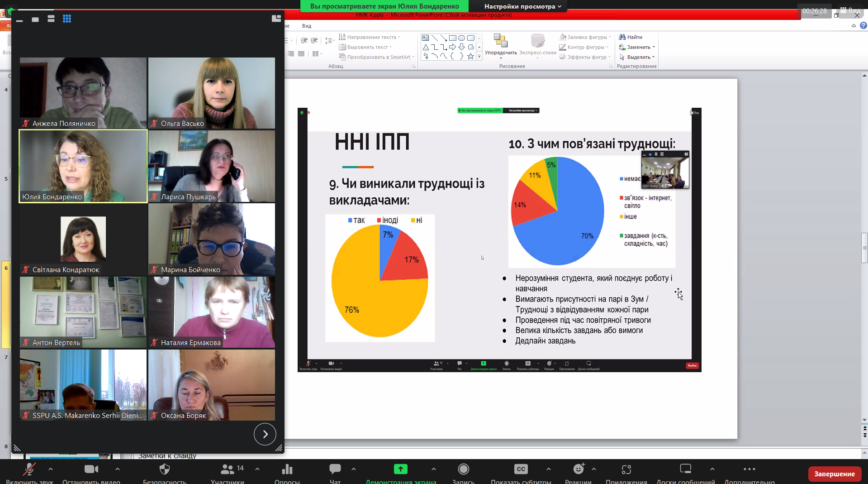Viewport: 868px width, 484px height.
Task: Open Контур фигуры shape outline menu
Action: [584, 47]
